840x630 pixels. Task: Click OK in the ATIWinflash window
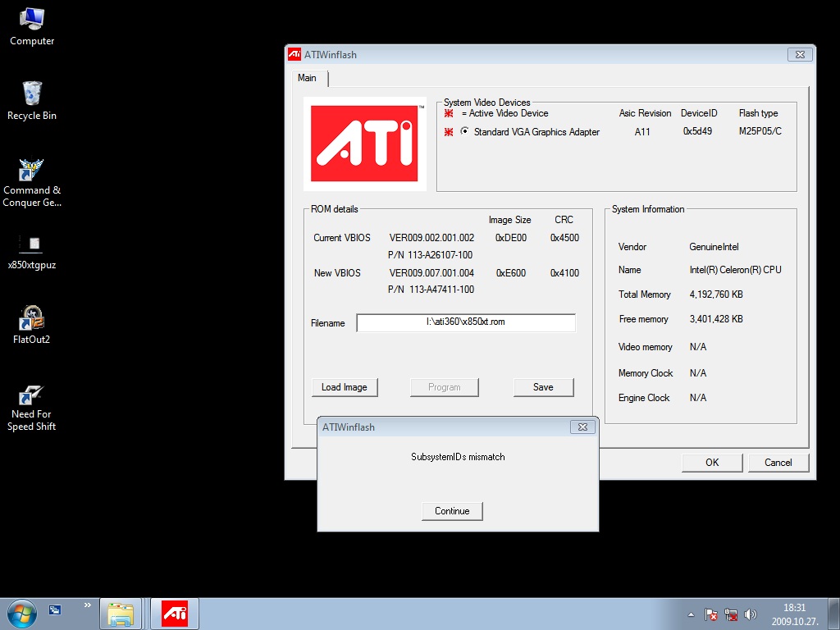click(712, 463)
